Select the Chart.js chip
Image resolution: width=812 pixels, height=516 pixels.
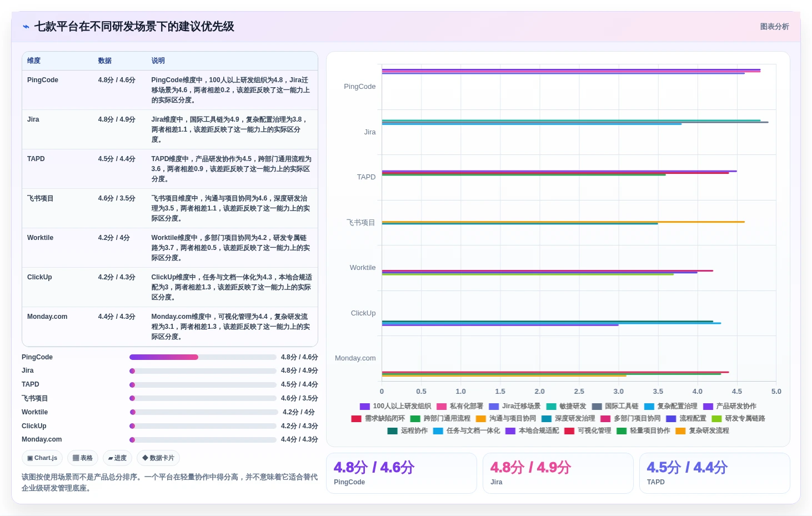pos(42,458)
